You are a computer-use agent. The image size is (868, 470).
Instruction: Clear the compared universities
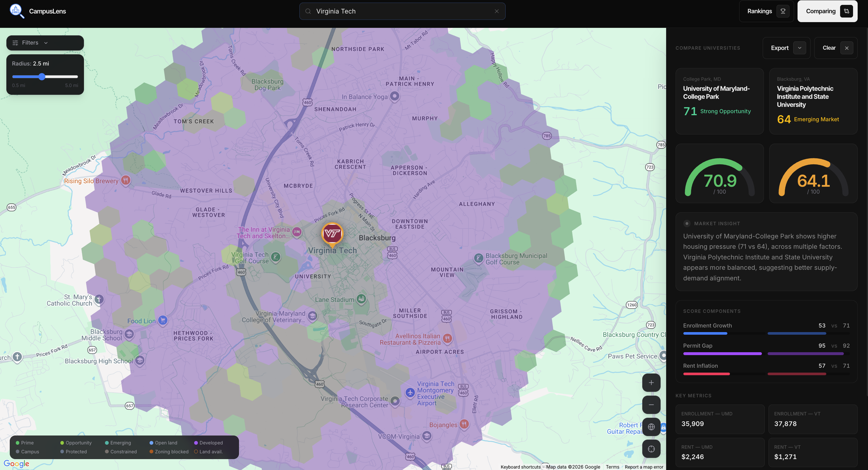tap(835, 48)
